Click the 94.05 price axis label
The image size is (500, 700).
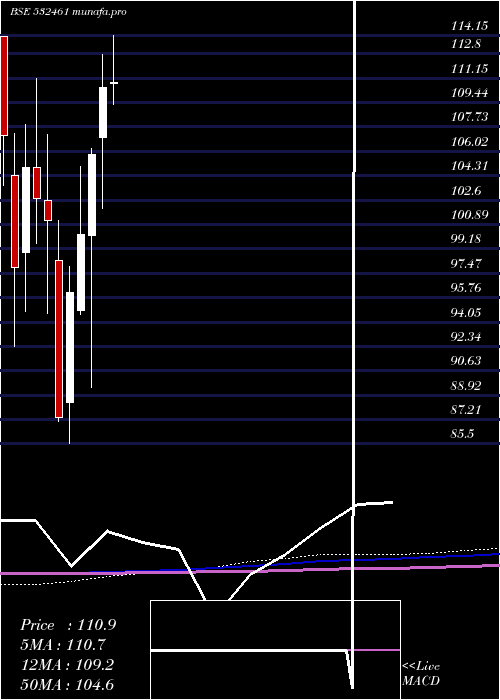click(466, 312)
